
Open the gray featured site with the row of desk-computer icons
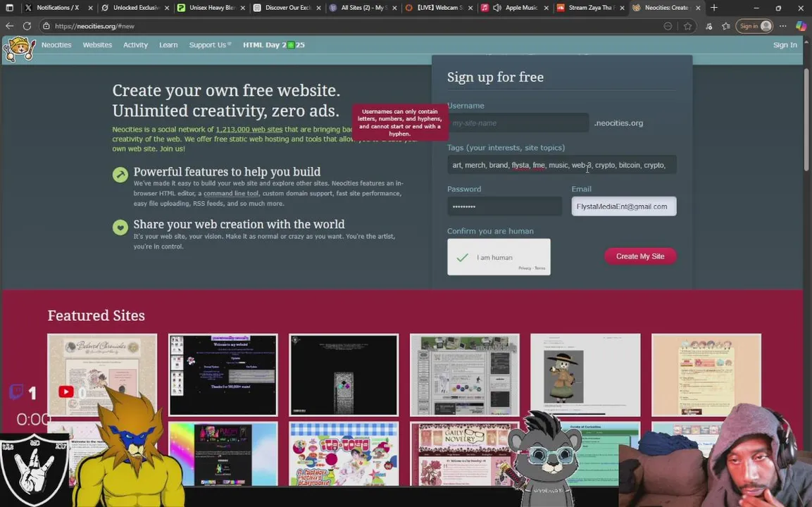tap(465, 375)
